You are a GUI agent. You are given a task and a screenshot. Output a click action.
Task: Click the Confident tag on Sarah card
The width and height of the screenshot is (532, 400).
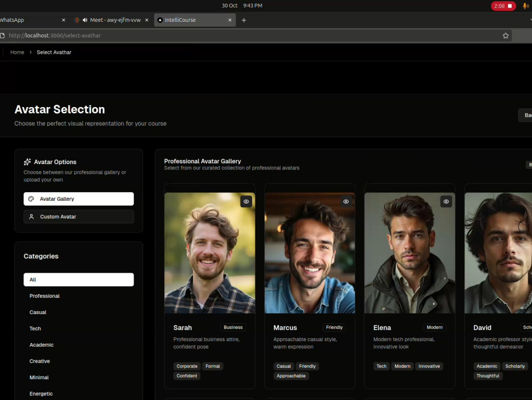[187, 376]
